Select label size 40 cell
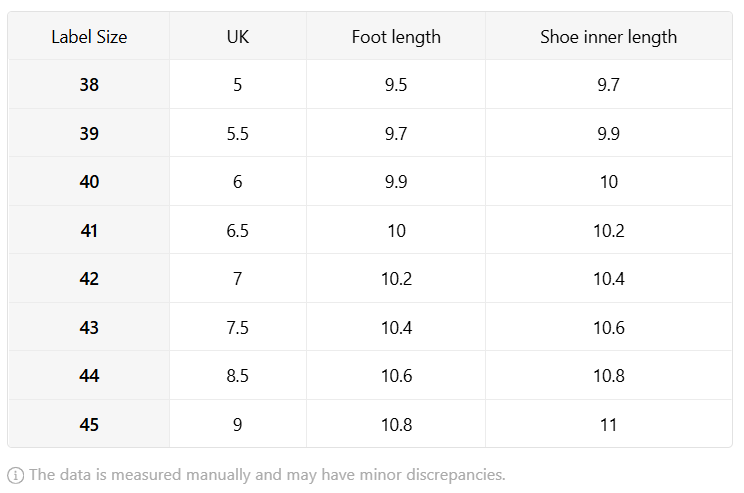The image size is (744, 493). pyautogui.click(x=89, y=182)
